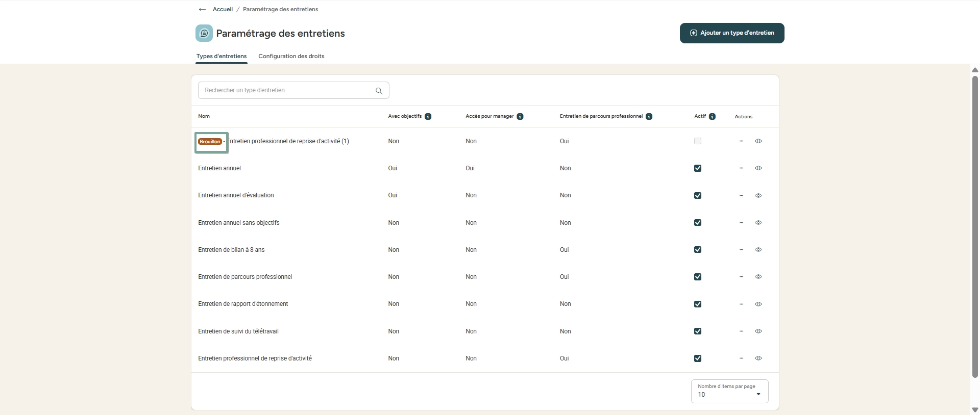Click Ajouter un type d'entretien button
This screenshot has width=980, height=415.
click(x=731, y=33)
